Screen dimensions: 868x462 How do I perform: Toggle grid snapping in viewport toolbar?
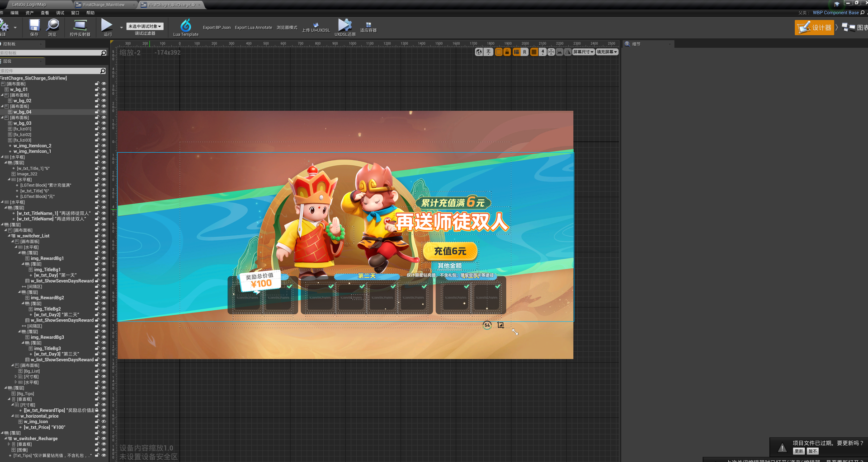click(534, 52)
